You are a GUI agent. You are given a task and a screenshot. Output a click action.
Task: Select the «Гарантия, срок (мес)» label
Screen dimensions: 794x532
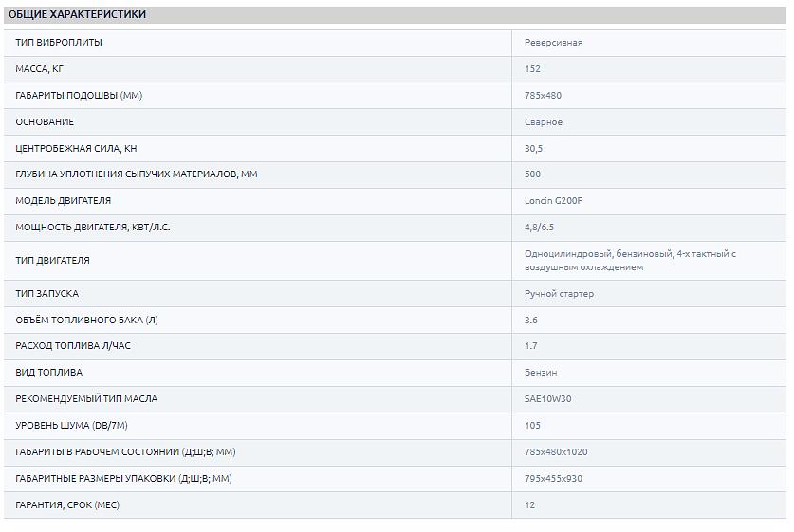pyautogui.click(x=67, y=505)
